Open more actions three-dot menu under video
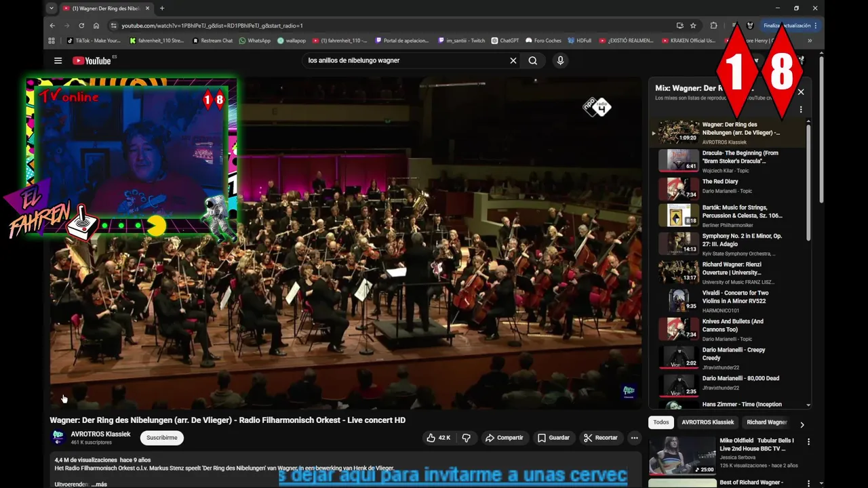This screenshot has height=488, width=868. point(634,438)
